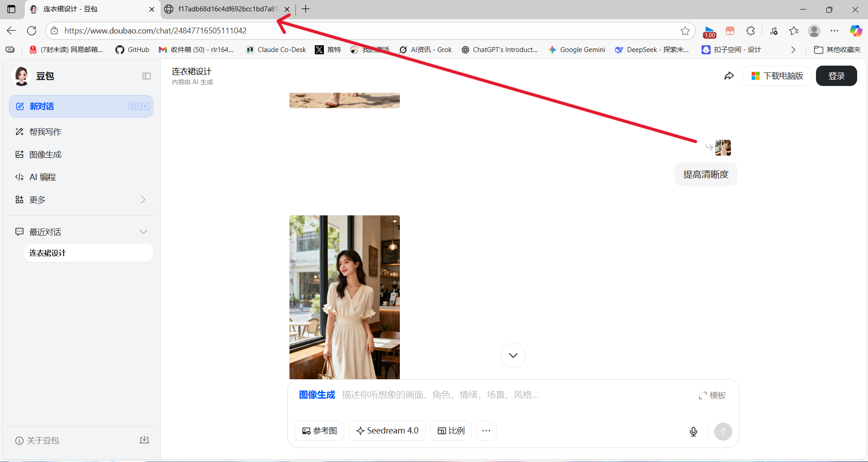This screenshot has height=462, width=868.
Task: Collapse the 最近对话 list
Action: 143,232
